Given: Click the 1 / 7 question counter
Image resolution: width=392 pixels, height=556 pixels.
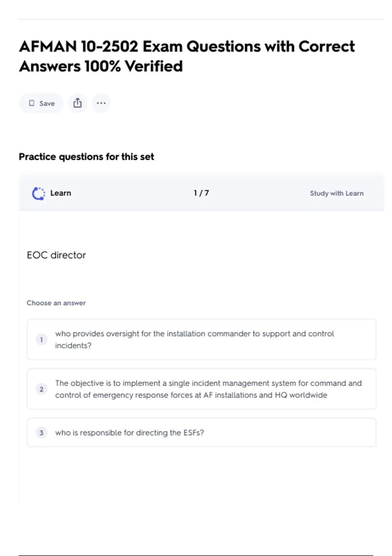Looking at the screenshot, I should tap(201, 193).
